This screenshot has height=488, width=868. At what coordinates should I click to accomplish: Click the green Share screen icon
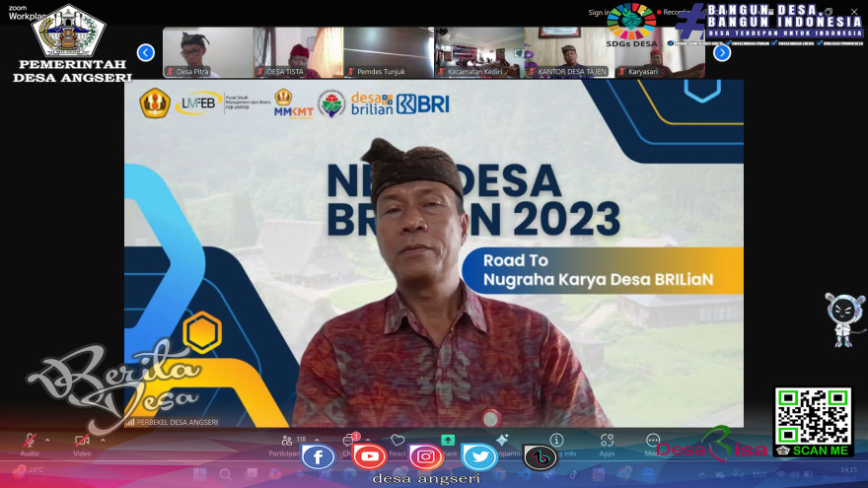(x=448, y=441)
